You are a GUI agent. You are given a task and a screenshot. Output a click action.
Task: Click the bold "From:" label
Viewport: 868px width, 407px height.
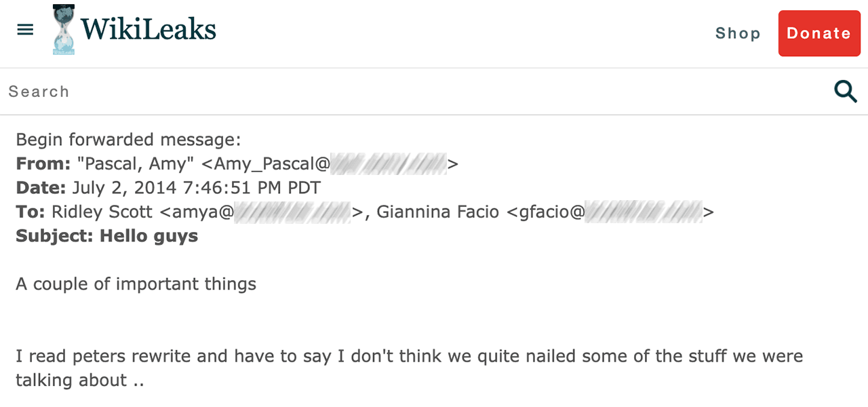click(43, 163)
